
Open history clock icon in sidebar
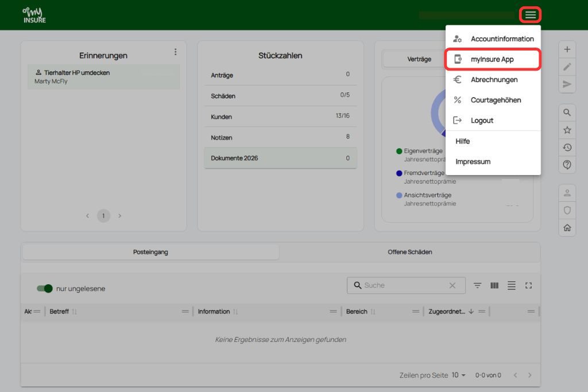point(567,148)
